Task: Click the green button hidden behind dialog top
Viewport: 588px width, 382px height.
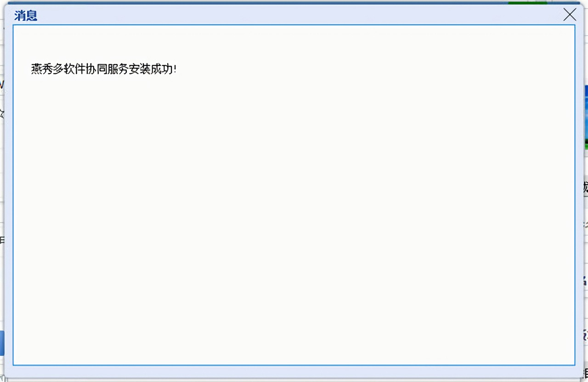Action: click(x=528, y=3)
